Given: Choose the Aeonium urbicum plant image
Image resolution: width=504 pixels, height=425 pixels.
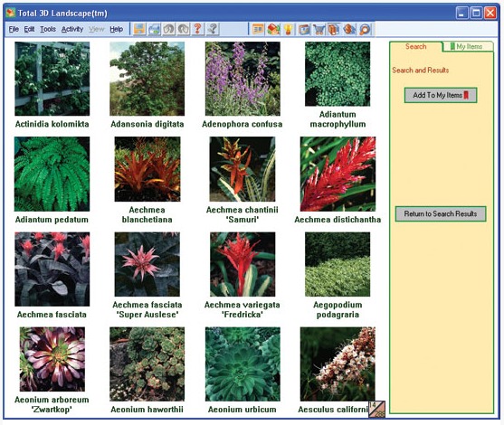Looking at the screenshot, I should (x=242, y=364).
